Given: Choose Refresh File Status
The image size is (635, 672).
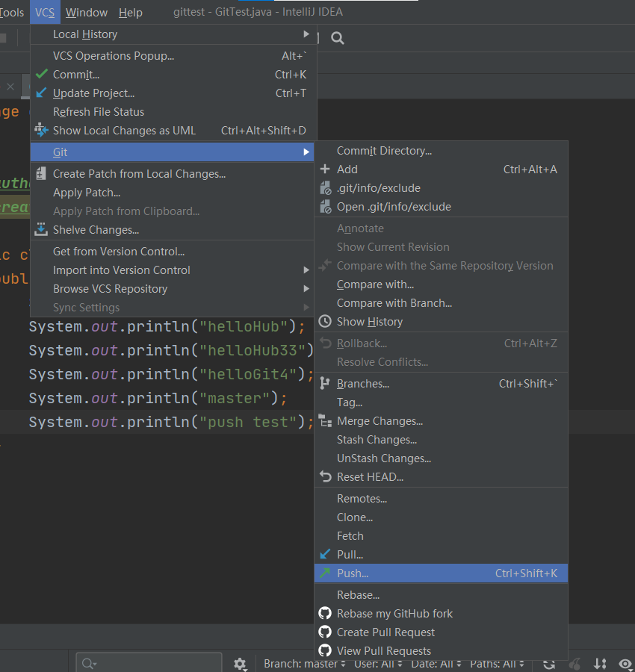Looking at the screenshot, I should click(x=173, y=112).
